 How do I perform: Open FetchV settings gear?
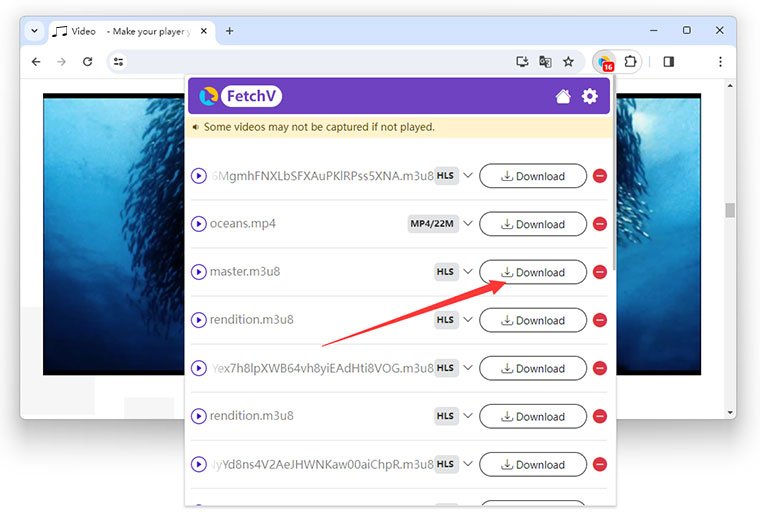(x=590, y=96)
